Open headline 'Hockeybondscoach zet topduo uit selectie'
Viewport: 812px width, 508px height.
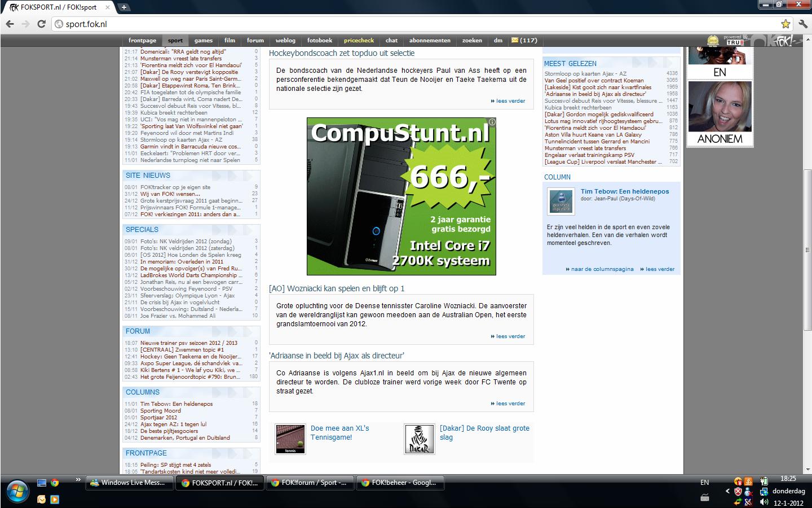pyautogui.click(x=342, y=53)
